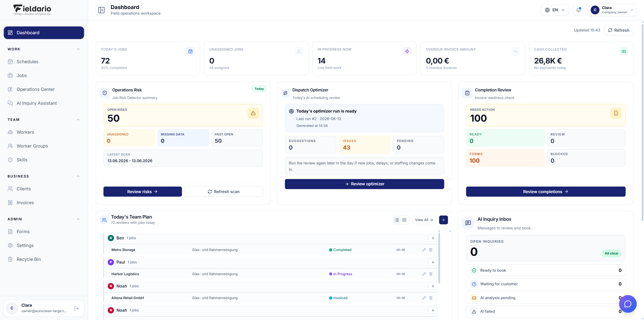This screenshot has height=320, width=644.
Task: Open Settings
Action: coord(44,245)
